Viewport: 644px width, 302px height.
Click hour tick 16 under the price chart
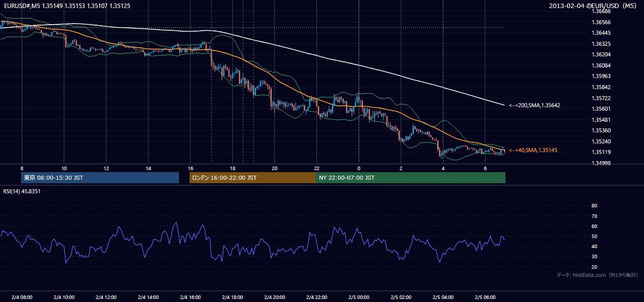click(x=190, y=168)
